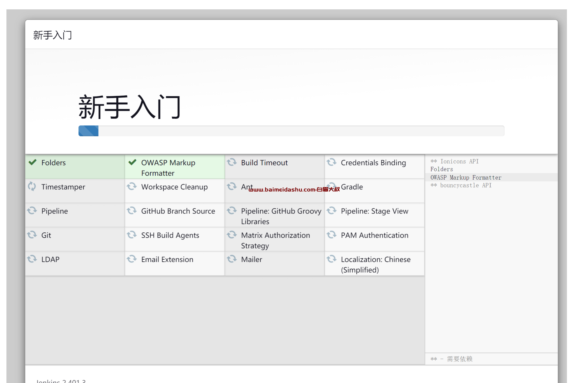The width and height of the screenshot is (588, 383).
Task: Select the GitHub Branch Source label
Action: pos(178,211)
